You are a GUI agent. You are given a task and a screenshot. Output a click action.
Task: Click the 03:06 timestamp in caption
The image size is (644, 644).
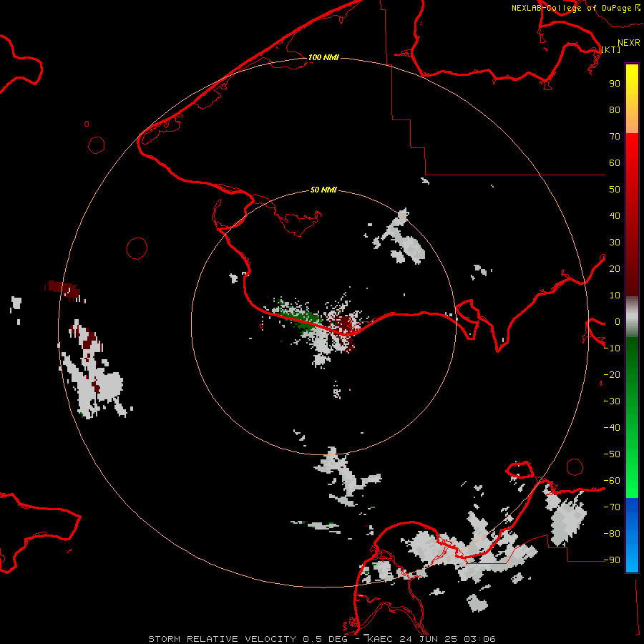(x=479, y=639)
